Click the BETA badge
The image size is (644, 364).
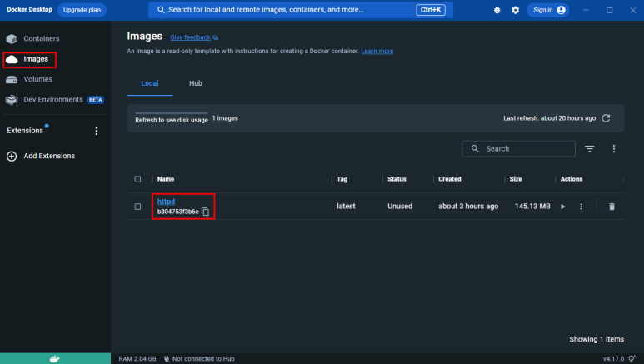[x=96, y=100]
